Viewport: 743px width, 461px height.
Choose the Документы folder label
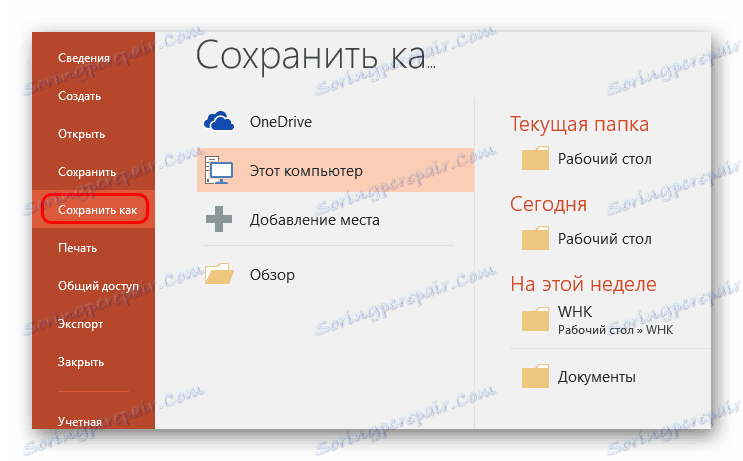tap(597, 377)
